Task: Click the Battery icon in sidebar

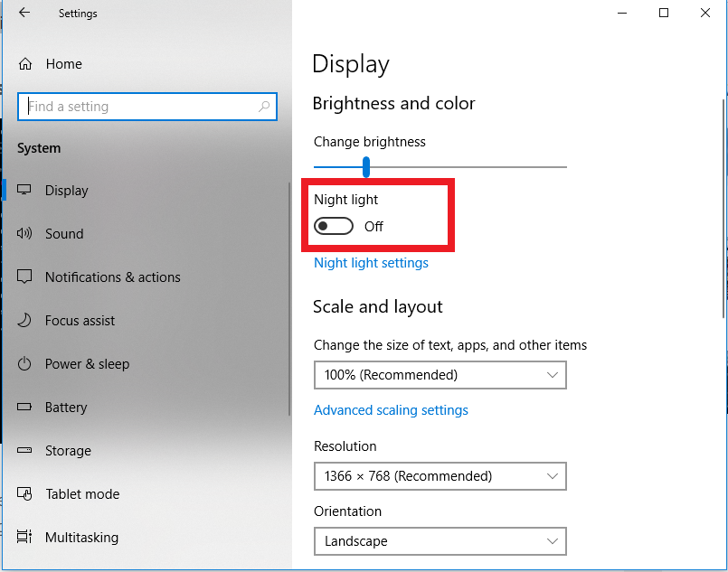Action: pos(24,407)
